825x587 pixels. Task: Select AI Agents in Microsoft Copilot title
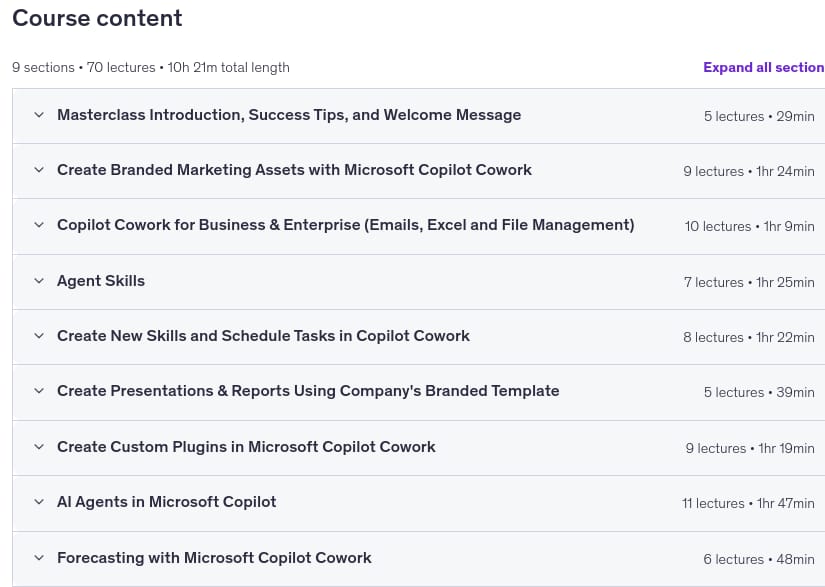(166, 502)
